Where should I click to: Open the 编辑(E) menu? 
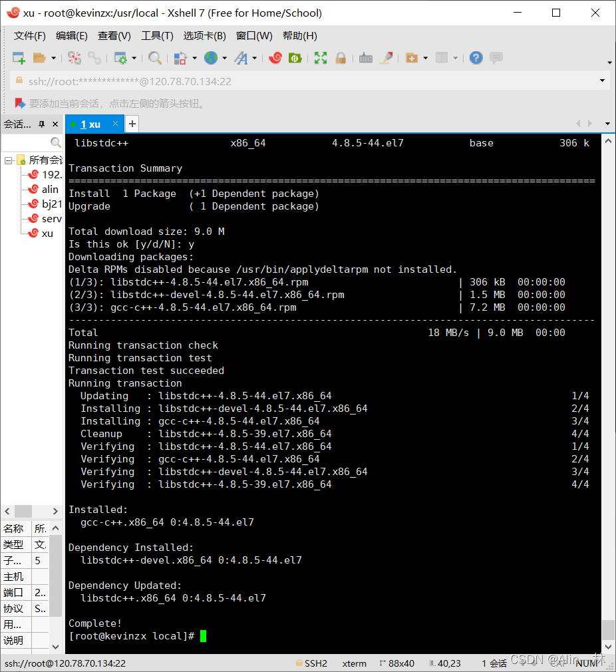point(72,35)
